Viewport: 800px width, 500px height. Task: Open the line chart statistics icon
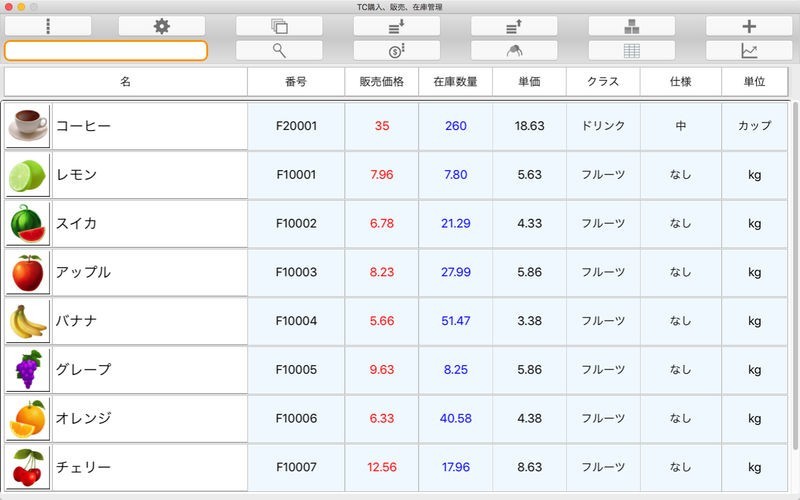(748, 50)
